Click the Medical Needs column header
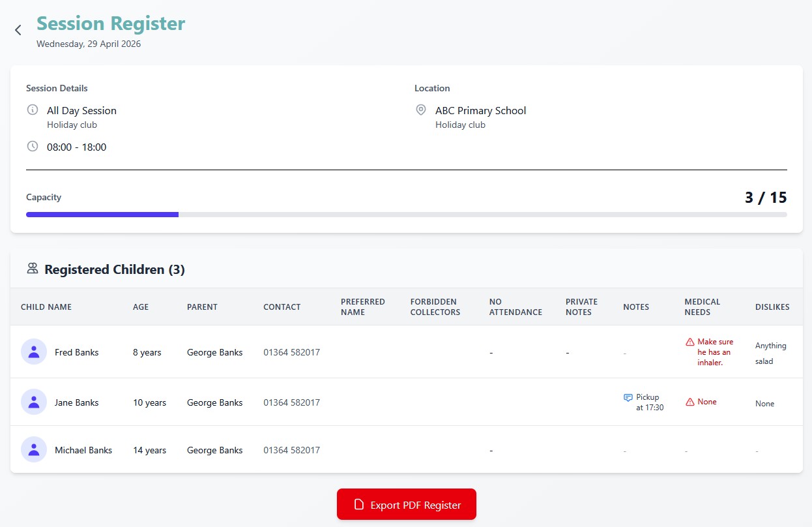This screenshot has height=527, width=812. [702, 307]
